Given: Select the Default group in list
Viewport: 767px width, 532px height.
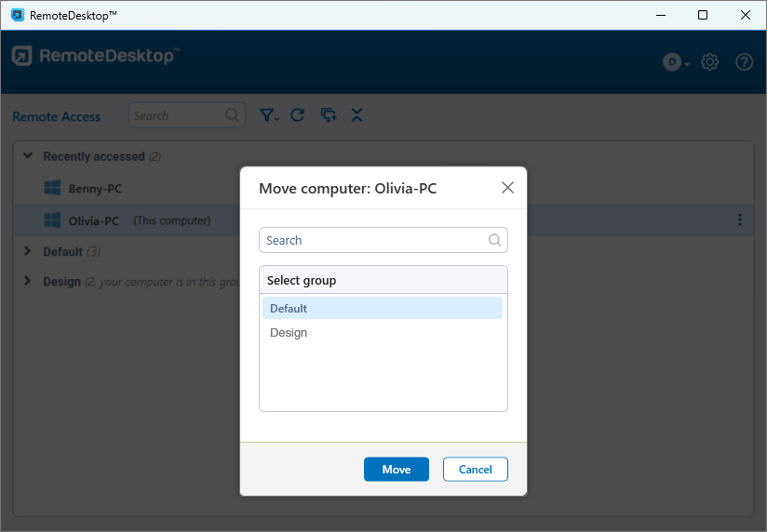Looking at the screenshot, I should tap(382, 309).
